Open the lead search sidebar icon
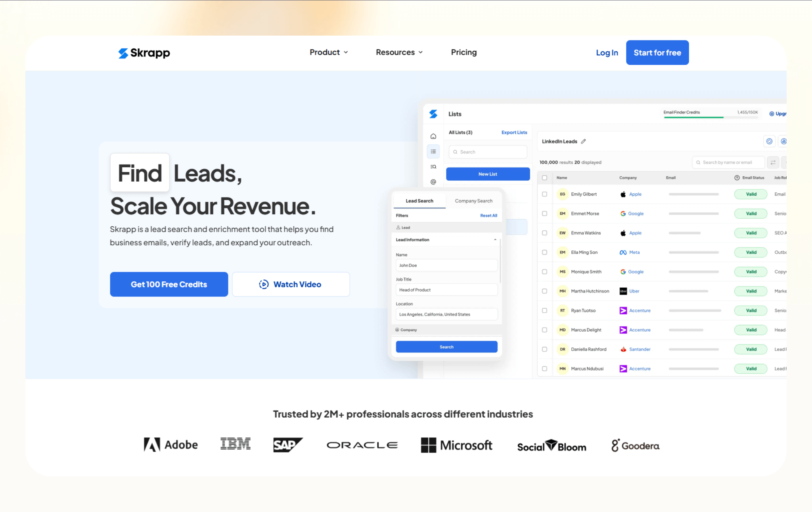 coord(433,167)
